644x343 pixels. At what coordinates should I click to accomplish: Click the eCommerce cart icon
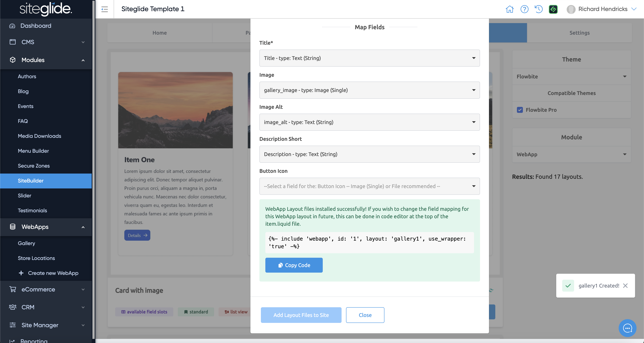click(x=12, y=289)
